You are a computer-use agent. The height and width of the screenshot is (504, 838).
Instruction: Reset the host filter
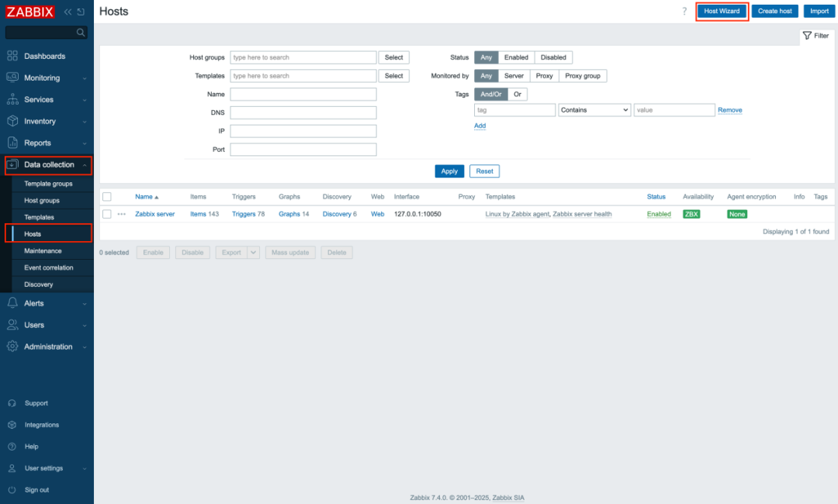(485, 171)
